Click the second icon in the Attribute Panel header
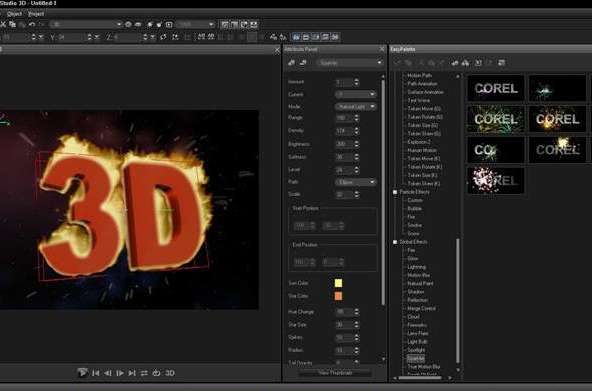Viewport: 592px width, 391px height. tap(303, 63)
